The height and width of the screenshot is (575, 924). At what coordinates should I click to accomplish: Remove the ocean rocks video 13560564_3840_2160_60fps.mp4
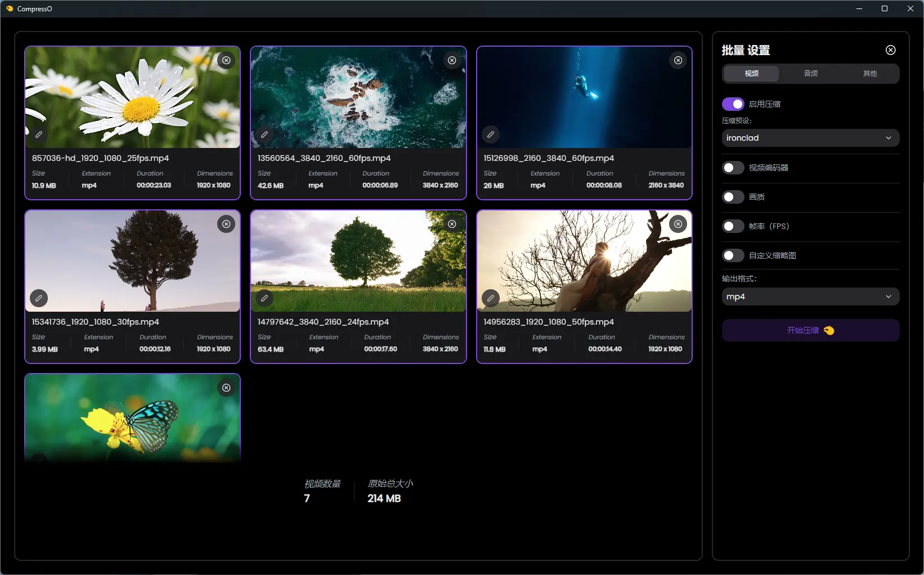click(452, 60)
